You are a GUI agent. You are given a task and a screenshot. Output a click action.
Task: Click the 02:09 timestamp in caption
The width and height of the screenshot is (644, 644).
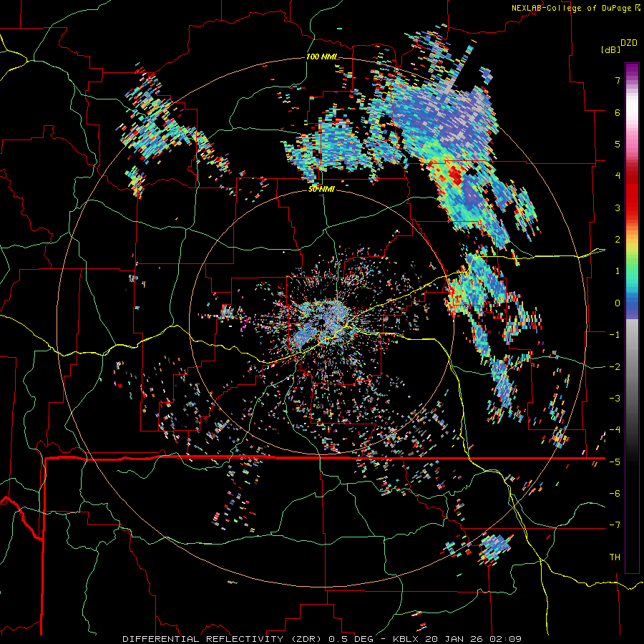507,639
